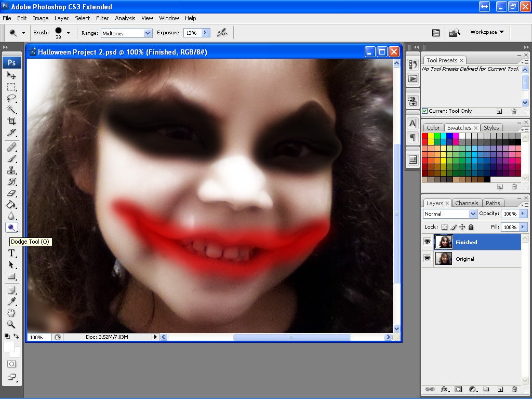Screen dimensions: 532x399
Task: Select the Original layer name
Action: coord(465,259)
